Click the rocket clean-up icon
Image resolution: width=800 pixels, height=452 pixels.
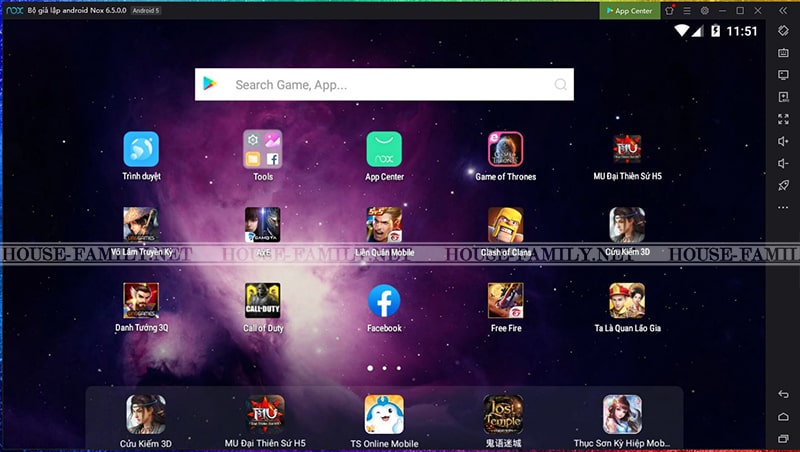click(x=783, y=185)
